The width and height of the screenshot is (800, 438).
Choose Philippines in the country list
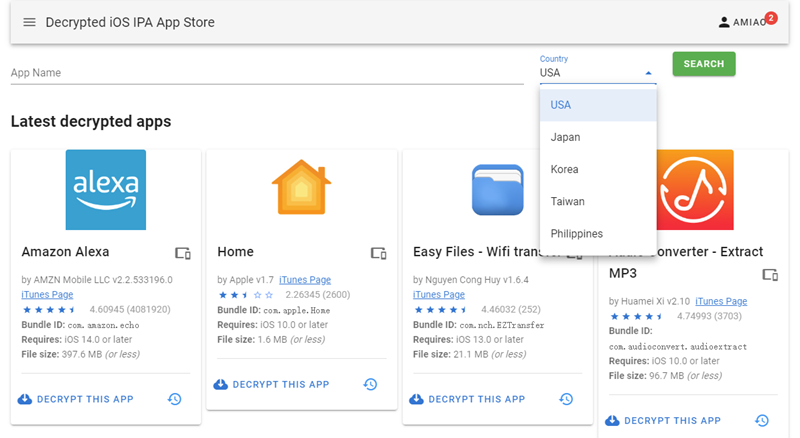coord(598,234)
